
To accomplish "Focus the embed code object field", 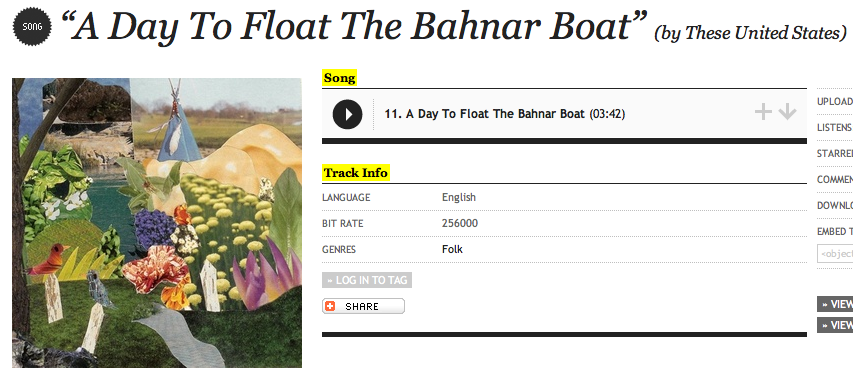I will [835, 253].
